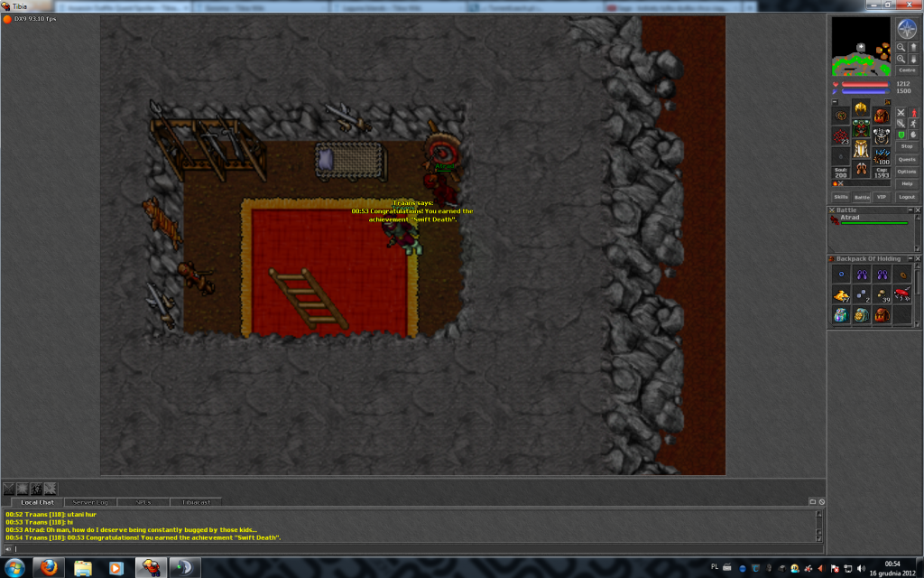Minimize the Backpack Of Holding panel
The height and width of the screenshot is (578, 924).
tap(910, 259)
